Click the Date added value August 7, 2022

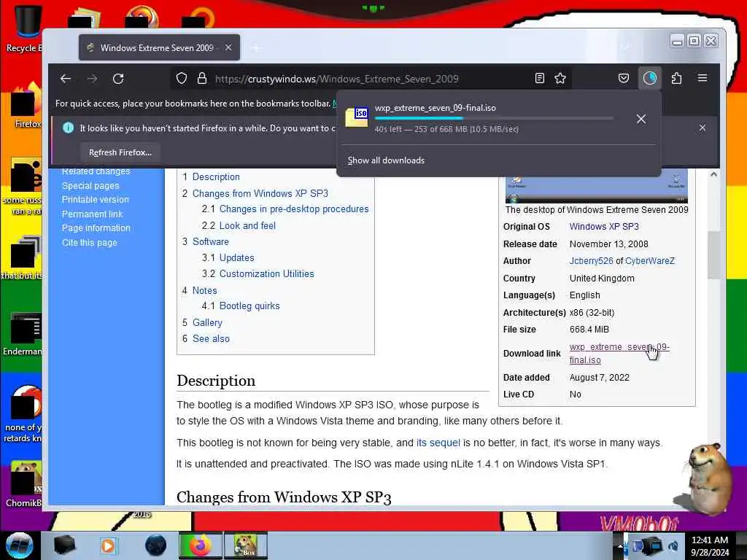click(x=600, y=378)
